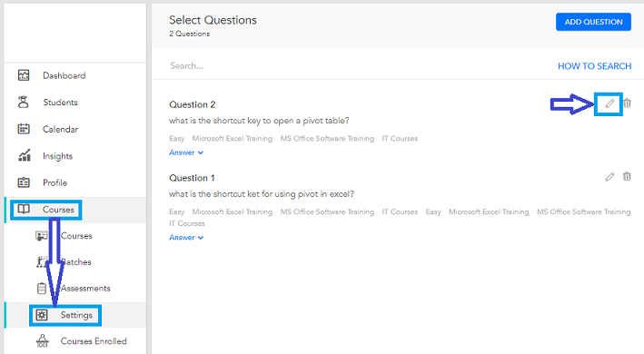Click the ADD QUESTION button
This screenshot has width=644, height=354.
click(593, 22)
